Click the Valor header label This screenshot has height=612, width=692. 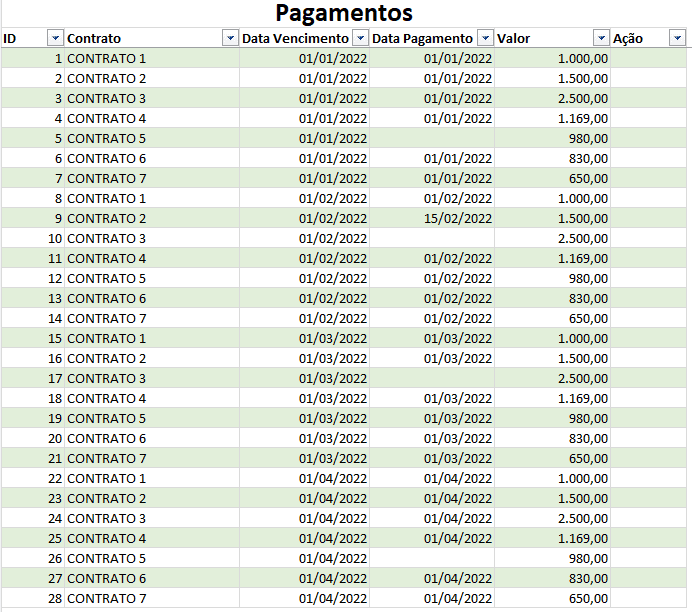click(x=513, y=39)
